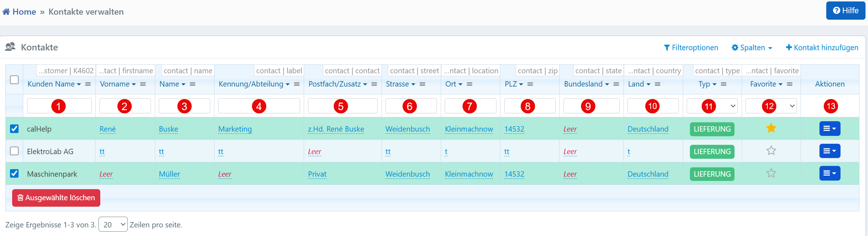Click the Ort filter input field
868x236 pixels.
pyautogui.click(x=470, y=106)
